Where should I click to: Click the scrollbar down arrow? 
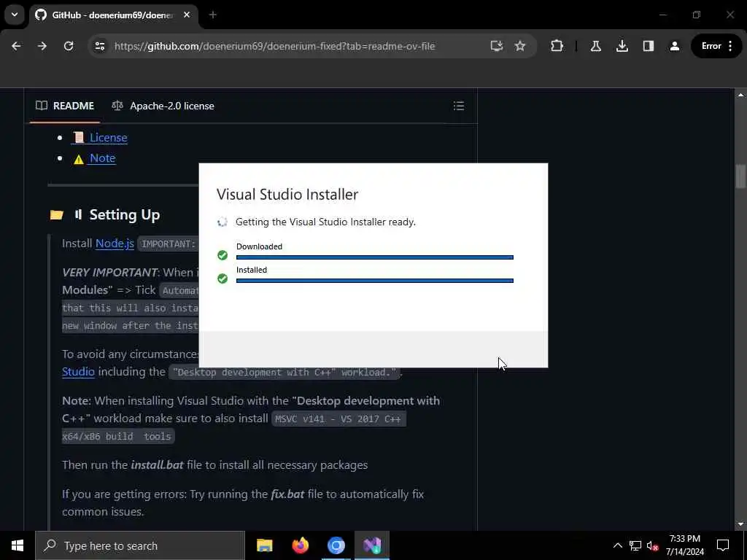[x=740, y=524]
